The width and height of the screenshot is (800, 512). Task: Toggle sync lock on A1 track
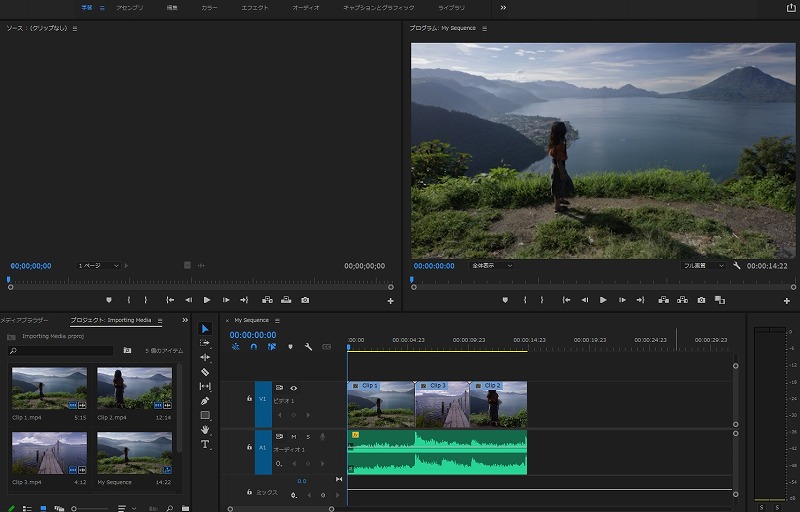(279, 437)
